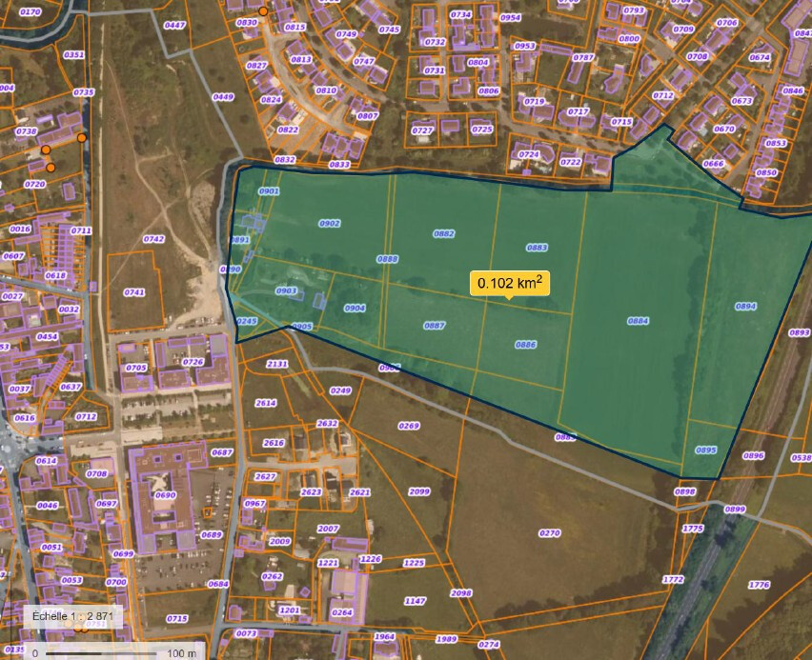The image size is (812, 660).
Task: Select parcel label 0895
Action: tap(706, 450)
